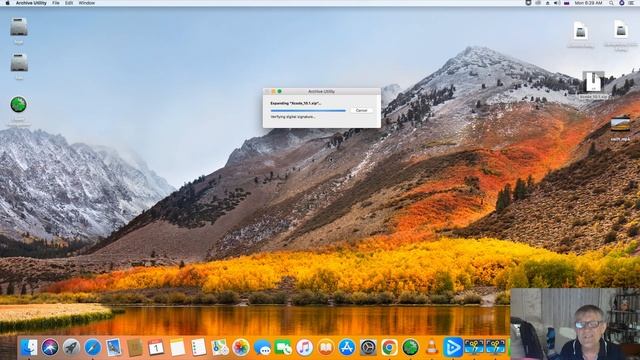Screen dimensions: 640x360
Task: Select the green globe app icon on desktop
Action: click(18, 104)
